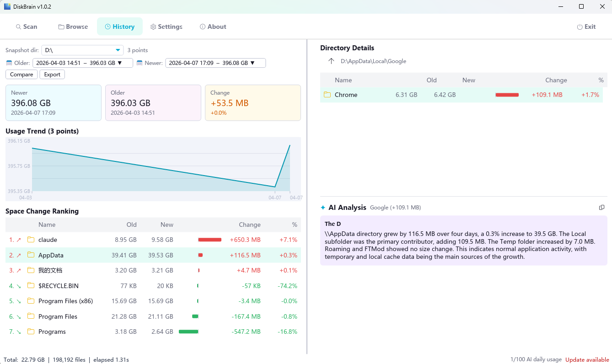Screen dimensions: 612x364
Task: Click the Programs folder icon in ranking
Action: point(31,332)
